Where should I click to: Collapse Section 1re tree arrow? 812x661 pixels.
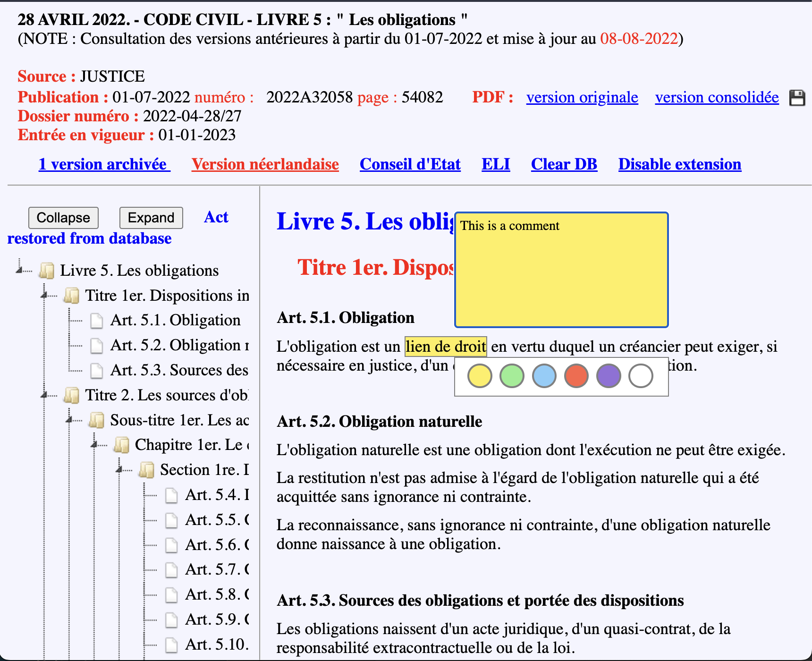[120, 469]
